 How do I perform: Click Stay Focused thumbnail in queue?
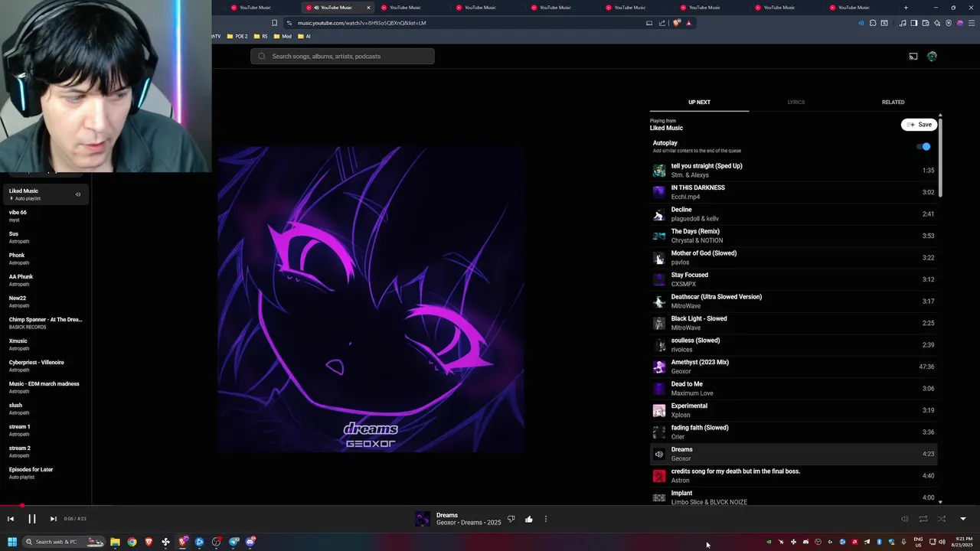(659, 279)
